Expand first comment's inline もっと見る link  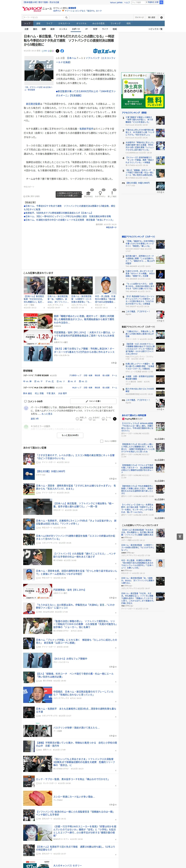[47, 414]
